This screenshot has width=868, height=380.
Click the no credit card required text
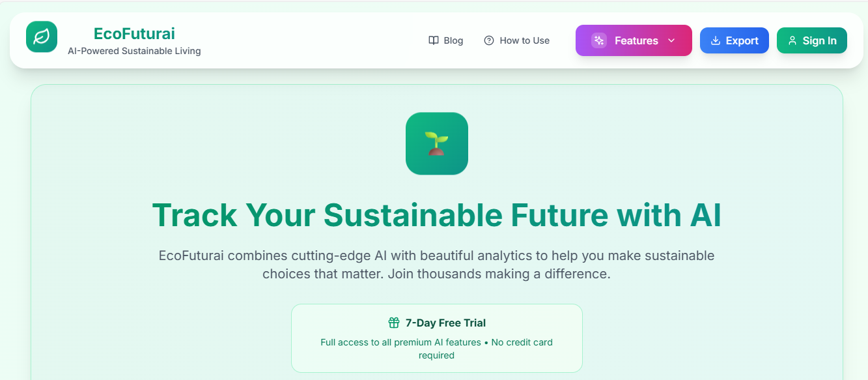tap(436, 349)
